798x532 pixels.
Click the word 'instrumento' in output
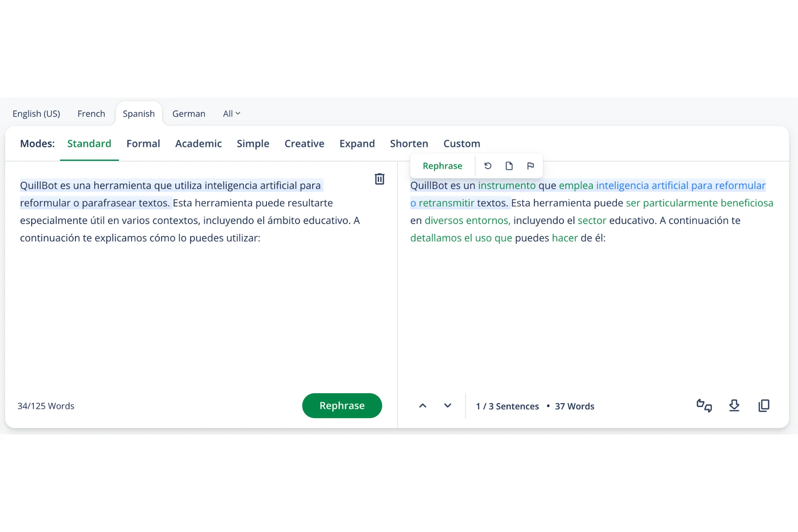pyautogui.click(x=507, y=185)
